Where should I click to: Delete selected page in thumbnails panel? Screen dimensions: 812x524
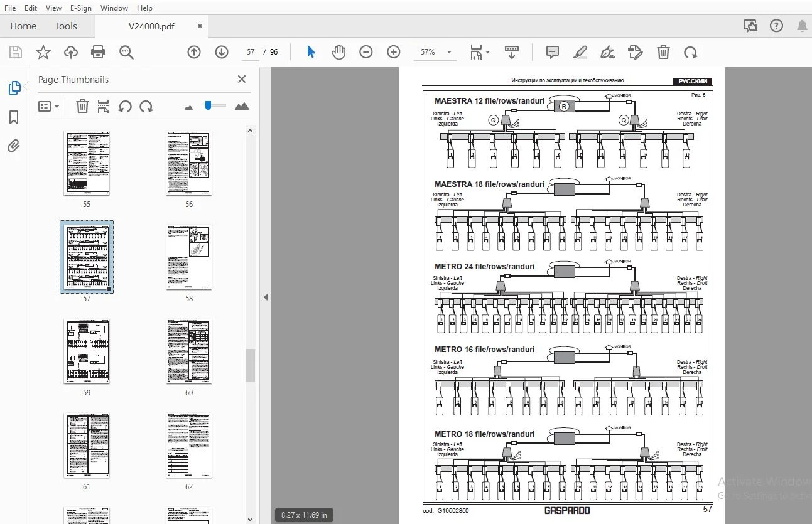coord(82,106)
